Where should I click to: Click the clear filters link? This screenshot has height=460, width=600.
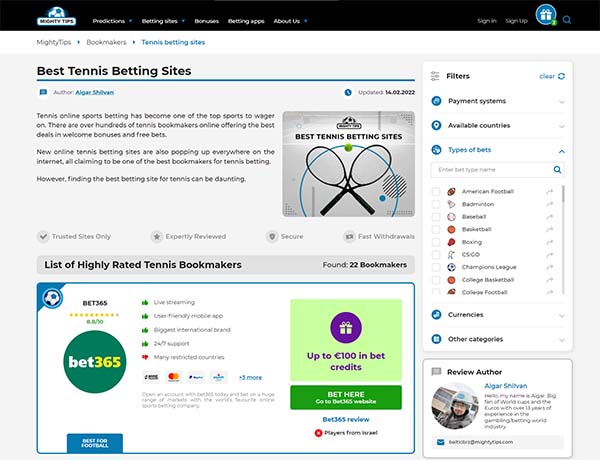pos(547,76)
